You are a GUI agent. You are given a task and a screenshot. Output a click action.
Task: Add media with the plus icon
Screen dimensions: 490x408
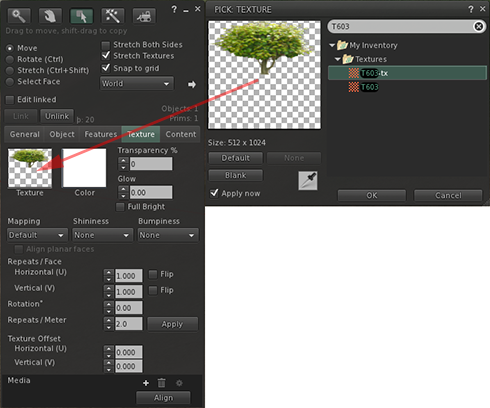pos(146,383)
